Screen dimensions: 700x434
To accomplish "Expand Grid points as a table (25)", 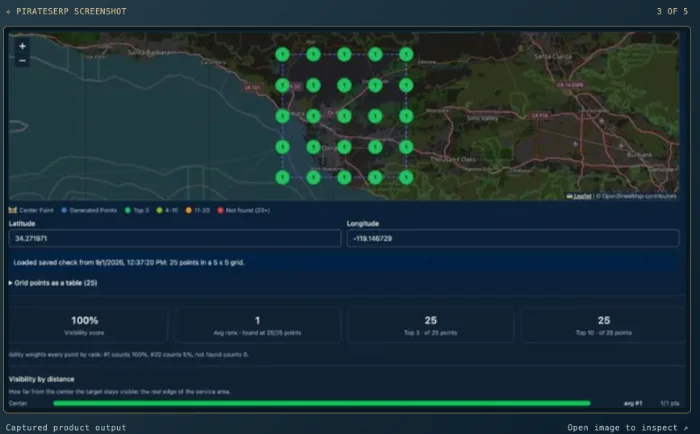I will pyautogui.click(x=53, y=283).
